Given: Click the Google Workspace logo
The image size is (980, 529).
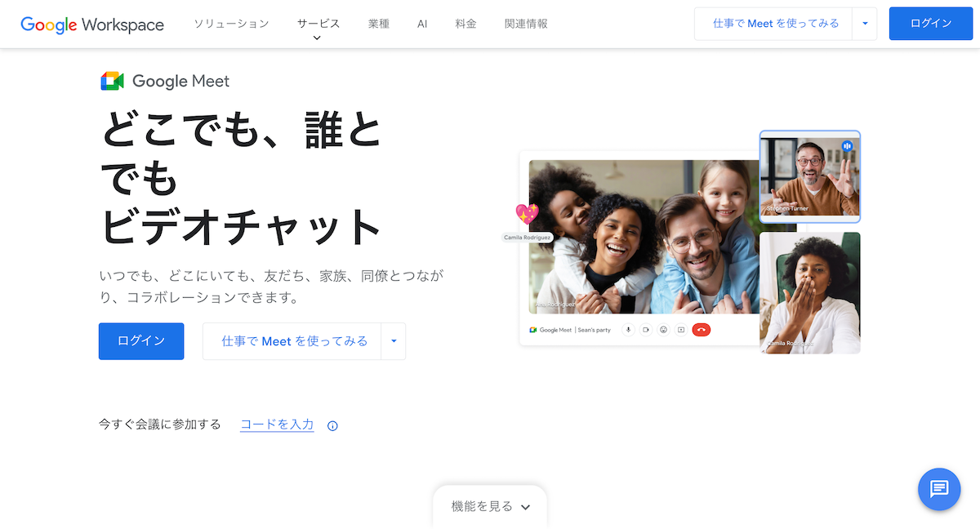Looking at the screenshot, I should click(92, 24).
